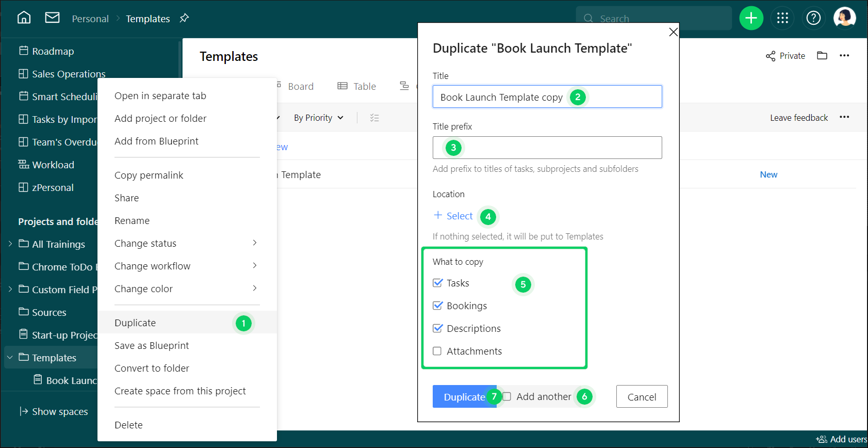Open the apps grid launcher
Viewport: 868px width, 448px height.
782,19
